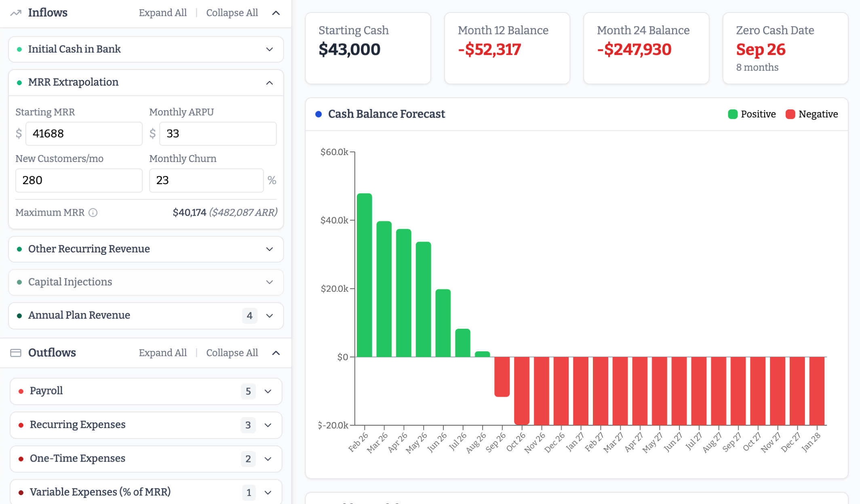Toggle the dot next to Other Recurring Revenue
This screenshot has width=860, height=504.
pyautogui.click(x=19, y=249)
